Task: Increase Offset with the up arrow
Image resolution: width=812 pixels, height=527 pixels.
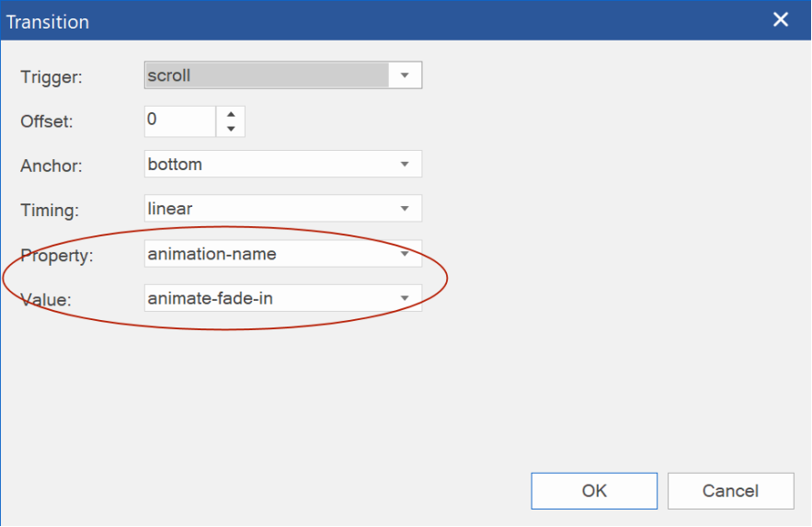Action: pyautogui.click(x=231, y=114)
